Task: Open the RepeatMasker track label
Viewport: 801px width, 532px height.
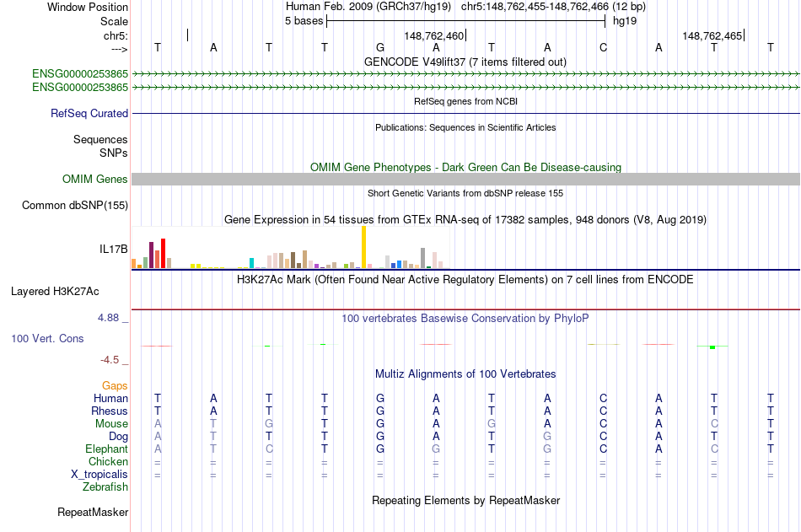Action: (x=93, y=512)
